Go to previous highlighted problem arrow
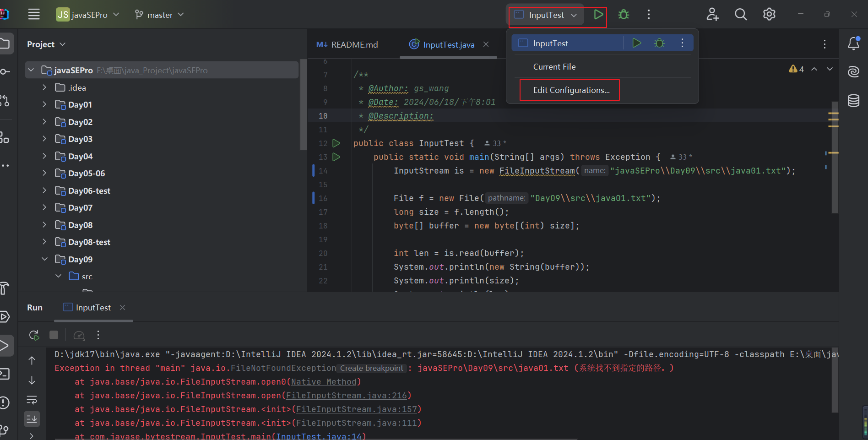Viewport: 868px width, 440px height. [814, 69]
